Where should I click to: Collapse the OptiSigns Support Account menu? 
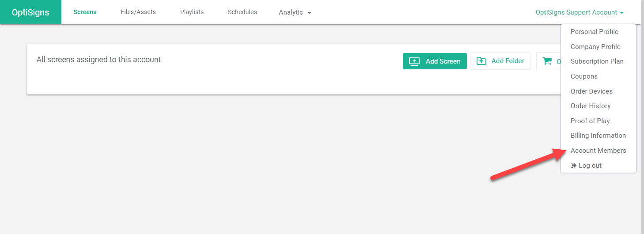pyautogui.click(x=580, y=12)
